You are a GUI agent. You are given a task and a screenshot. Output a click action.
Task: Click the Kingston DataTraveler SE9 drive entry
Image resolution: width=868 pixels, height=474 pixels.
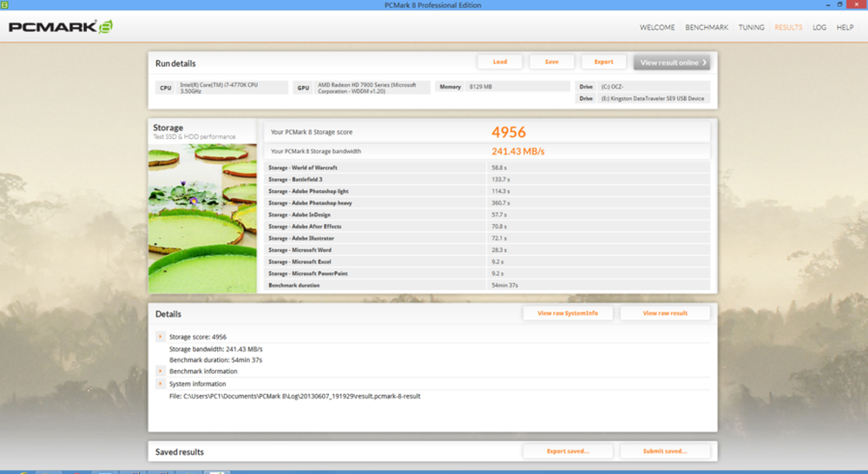642,99
